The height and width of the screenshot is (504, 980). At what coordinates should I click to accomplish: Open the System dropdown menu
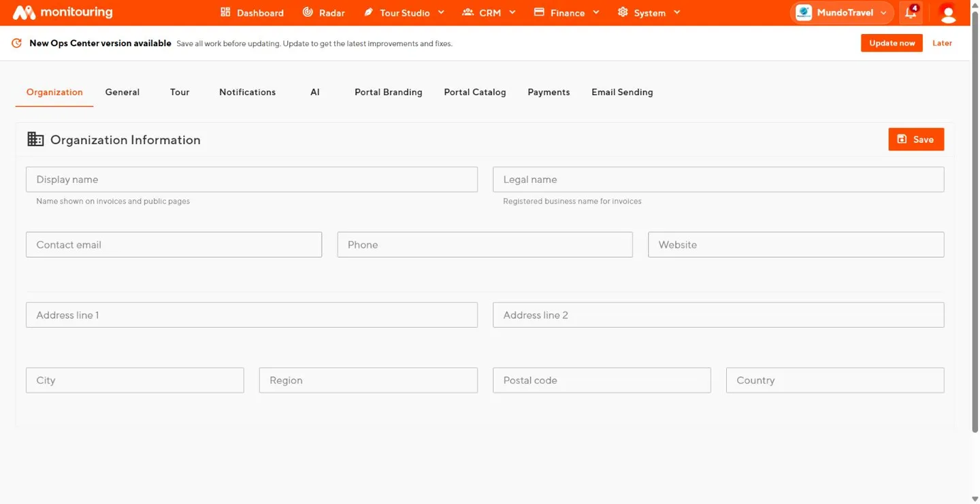click(x=649, y=12)
